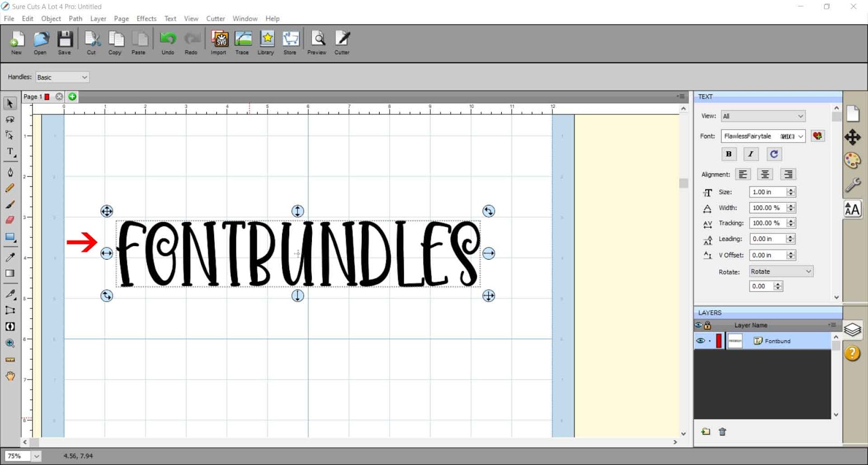This screenshot has width=868, height=465.
Task: Open the Cutter menu
Action: (x=215, y=18)
